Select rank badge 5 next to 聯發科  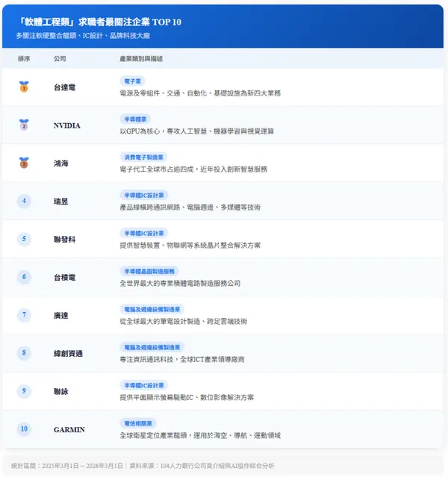24,239
